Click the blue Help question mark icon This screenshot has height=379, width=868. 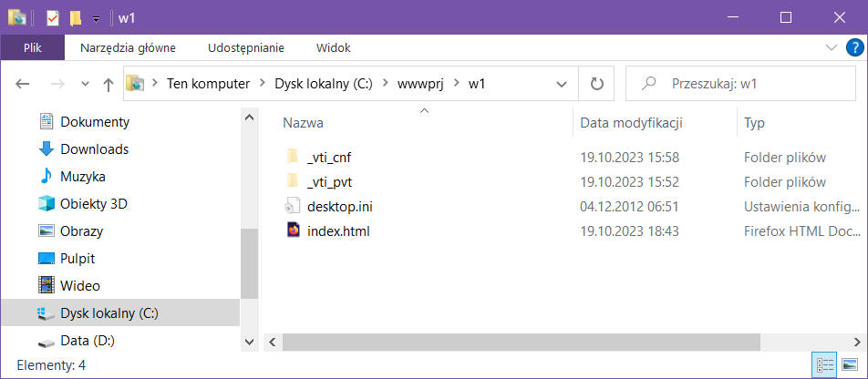[x=852, y=47]
